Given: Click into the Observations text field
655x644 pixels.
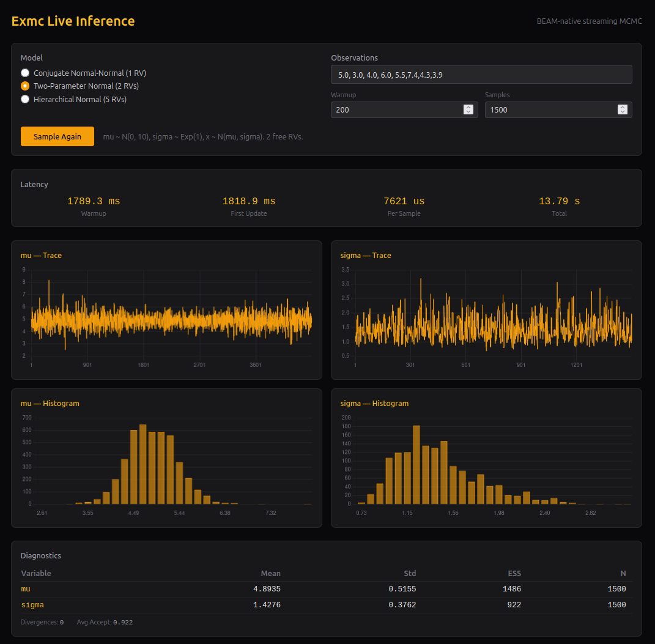Looking at the screenshot, I should pyautogui.click(x=481, y=75).
